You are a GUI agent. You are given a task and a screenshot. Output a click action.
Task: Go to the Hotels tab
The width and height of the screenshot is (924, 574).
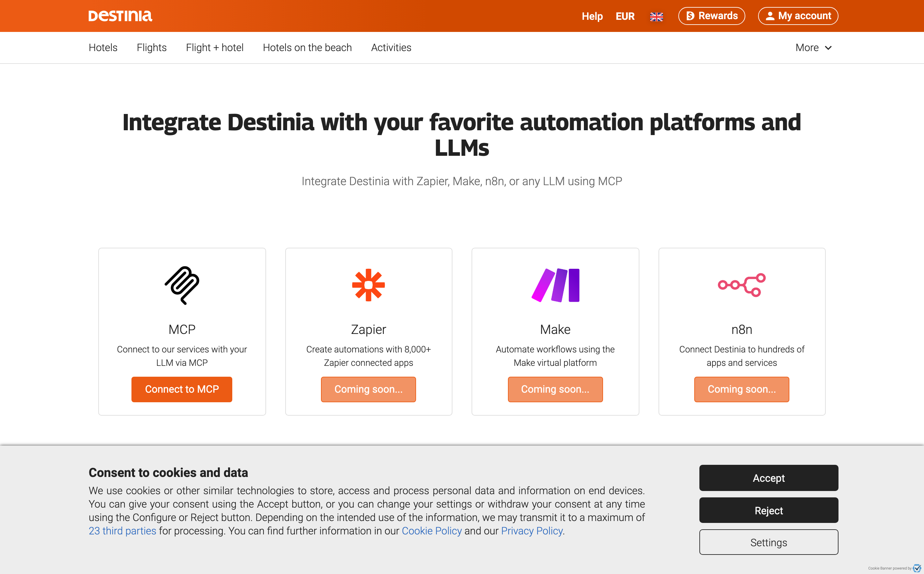click(x=103, y=48)
